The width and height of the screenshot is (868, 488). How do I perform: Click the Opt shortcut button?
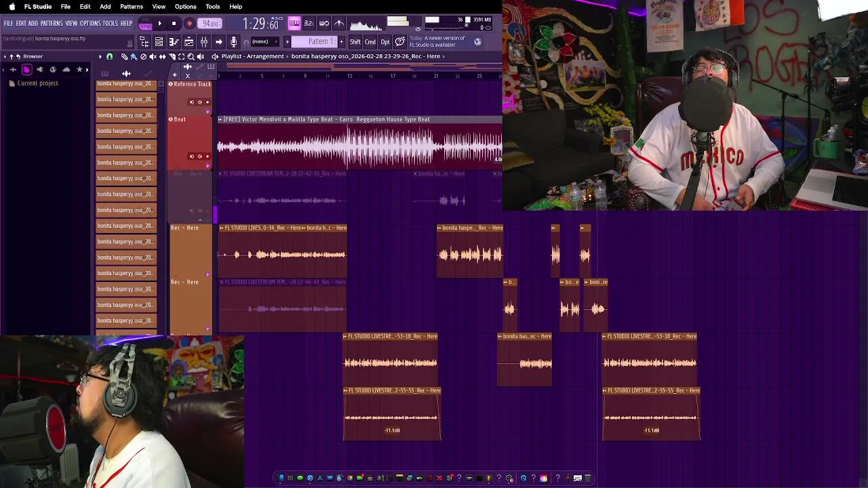[385, 42]
